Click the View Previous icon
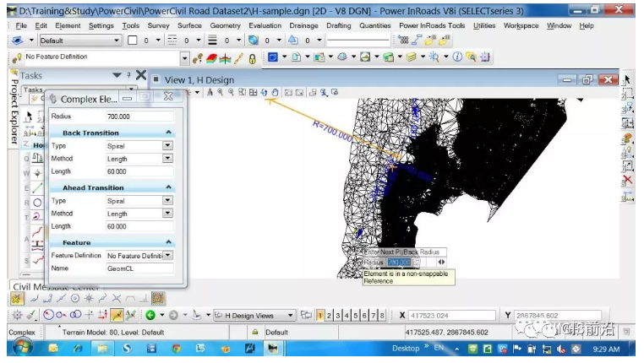This screenshot has height=363, width=644. pos(288,93)
